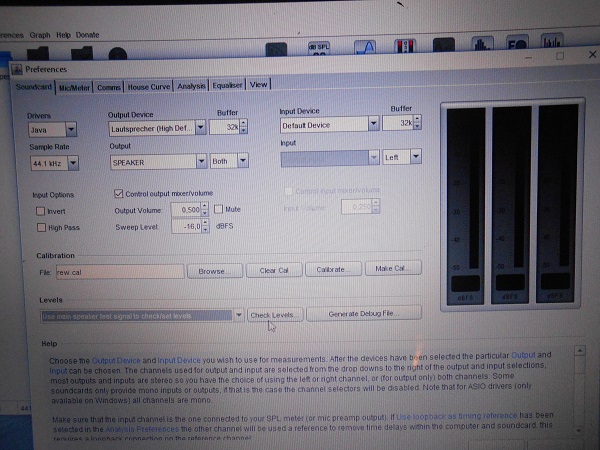This screenshot has height=450, width=600.
Task: Open the EQ toolbar icon
Action: [x=517, y=42]
